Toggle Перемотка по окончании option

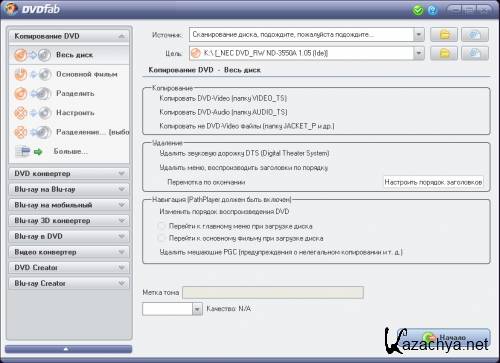click(x=206, y=182)
